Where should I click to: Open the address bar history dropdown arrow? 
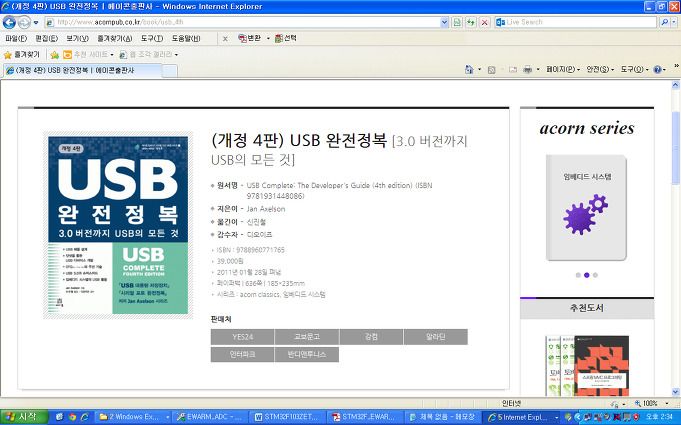tap(444, 22)
